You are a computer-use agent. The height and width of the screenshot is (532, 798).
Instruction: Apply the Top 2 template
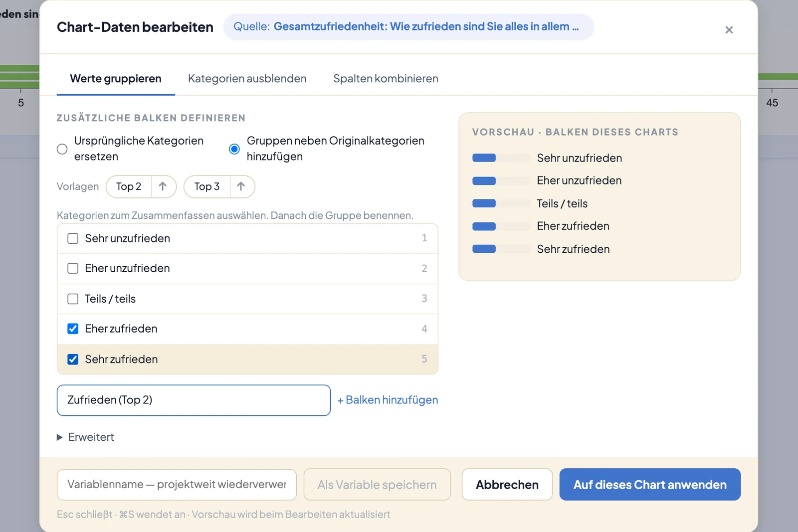tap(129, 186)
